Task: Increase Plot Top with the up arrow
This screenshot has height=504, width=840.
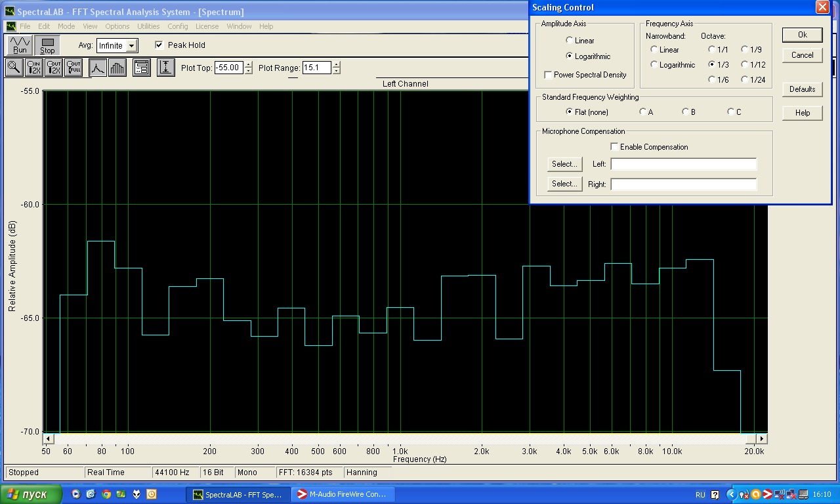Action: click(x=248, y=64)
